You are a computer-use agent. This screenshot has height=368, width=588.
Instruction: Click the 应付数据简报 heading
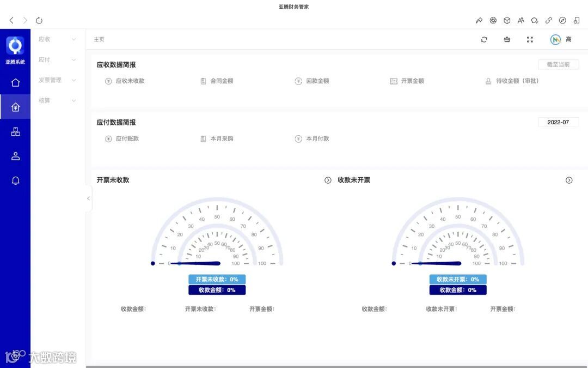(x=117, y=123)
